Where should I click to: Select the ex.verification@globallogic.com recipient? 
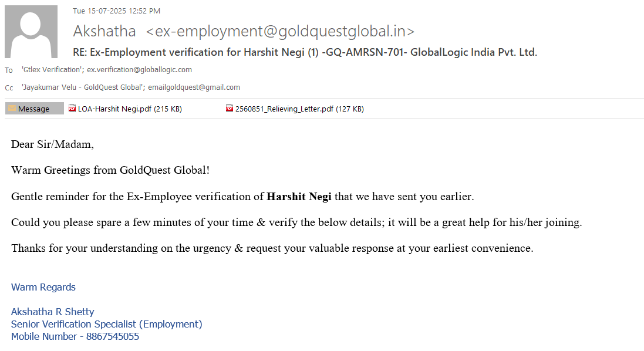140,70
